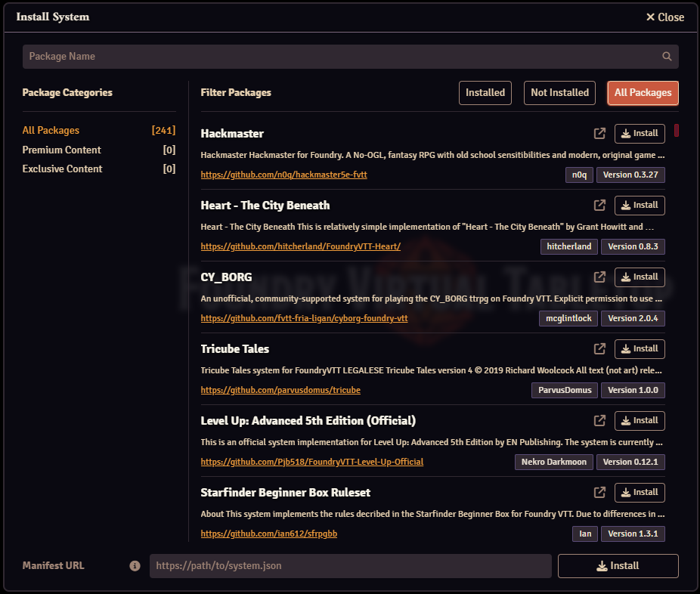Open the ian612/sfrpgbb GitHub link
The height and width of the screenshot is (594, 700).
click(x=269, y=534)
